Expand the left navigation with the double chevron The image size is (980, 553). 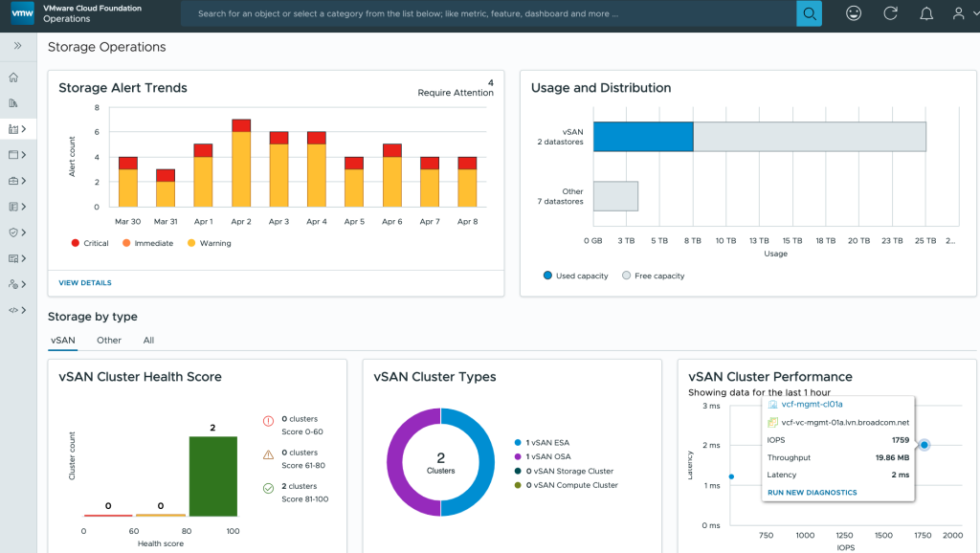[17, 46]
